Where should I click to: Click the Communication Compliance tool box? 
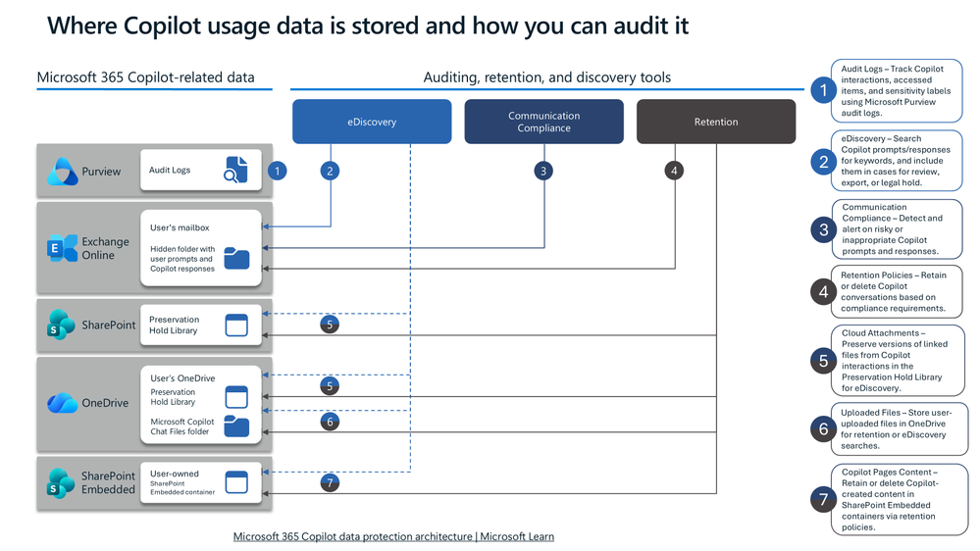point(543,122)
